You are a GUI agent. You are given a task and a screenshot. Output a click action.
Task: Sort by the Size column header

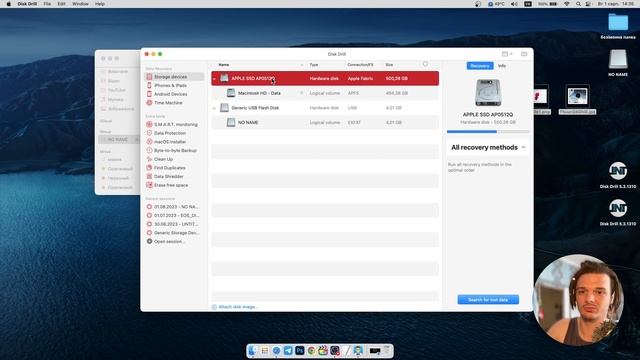[389, 65]
